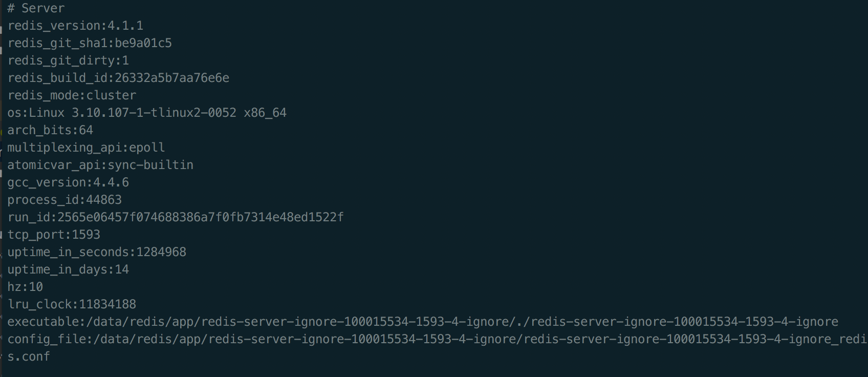Click the config_file path line
The width and height of the screenshot is (868, 377).
point(435,339)
